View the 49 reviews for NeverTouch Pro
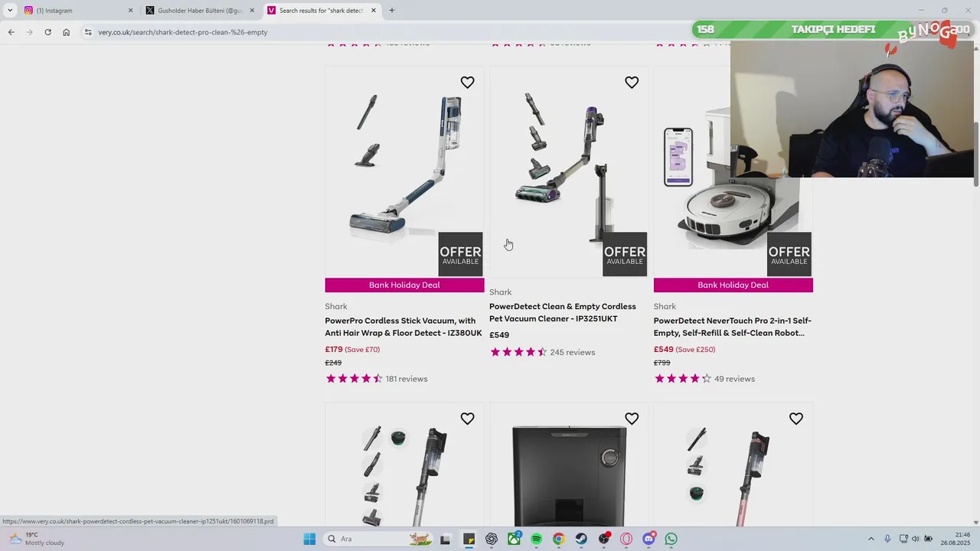980x551 pixels. [x=734, y=379]
